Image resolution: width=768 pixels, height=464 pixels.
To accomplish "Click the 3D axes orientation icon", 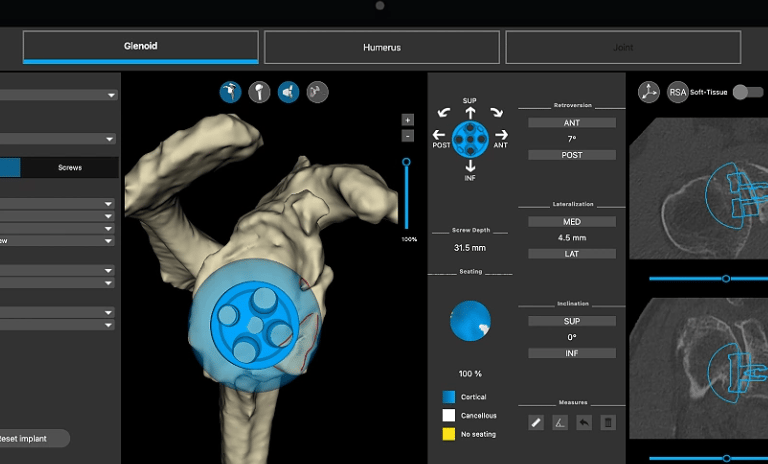I will (x=649, y=92).
